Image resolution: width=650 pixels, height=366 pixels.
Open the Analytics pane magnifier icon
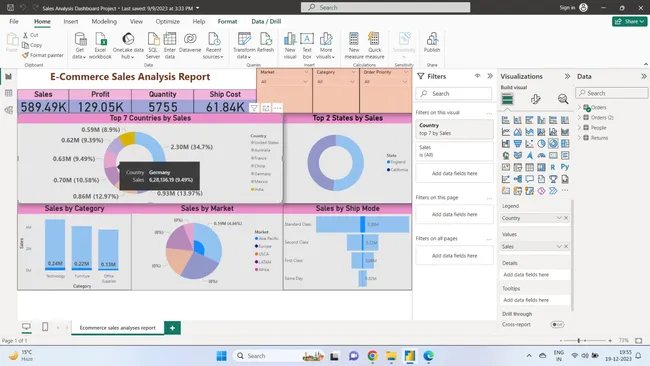pos(563,99)
